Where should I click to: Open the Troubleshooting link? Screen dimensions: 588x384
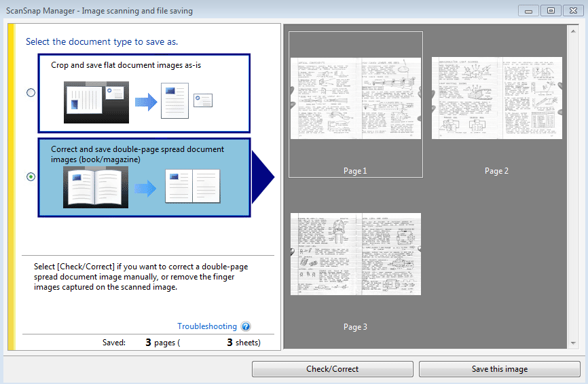pos(207,326)
